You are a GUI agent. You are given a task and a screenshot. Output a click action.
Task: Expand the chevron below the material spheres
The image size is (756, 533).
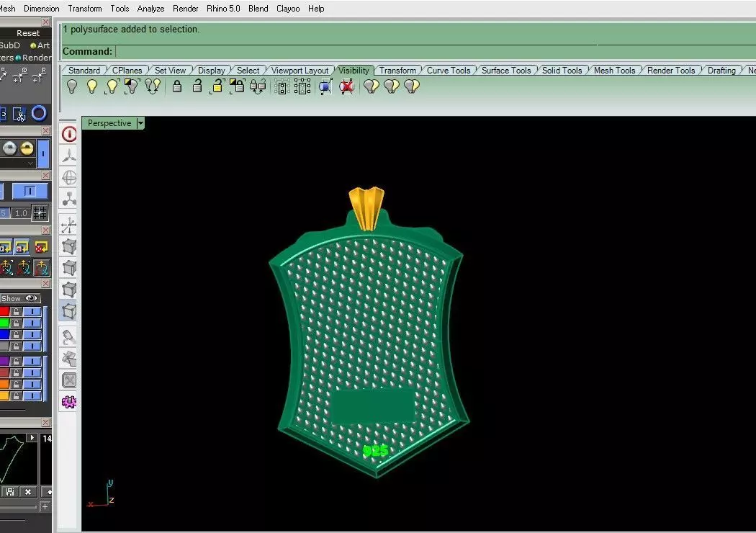(31, 163)
